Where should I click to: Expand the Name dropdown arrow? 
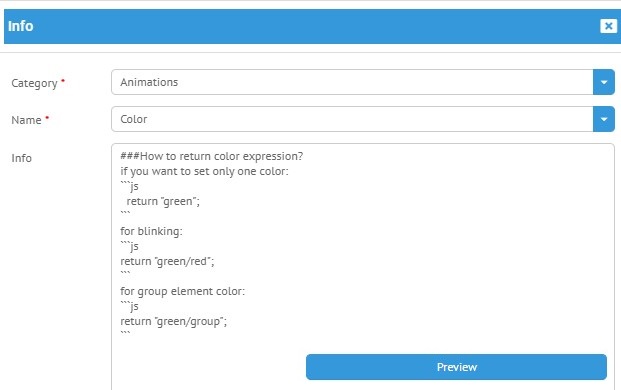[x=604, y=119]
